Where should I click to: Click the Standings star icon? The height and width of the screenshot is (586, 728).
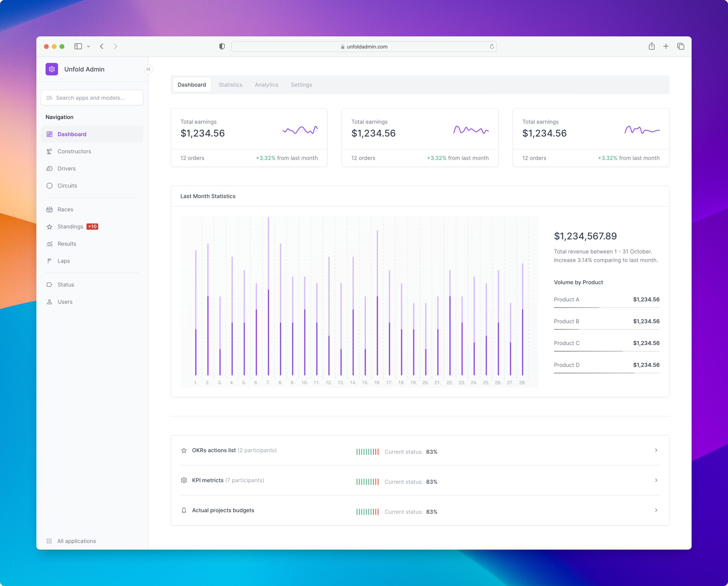pos(50,227)
